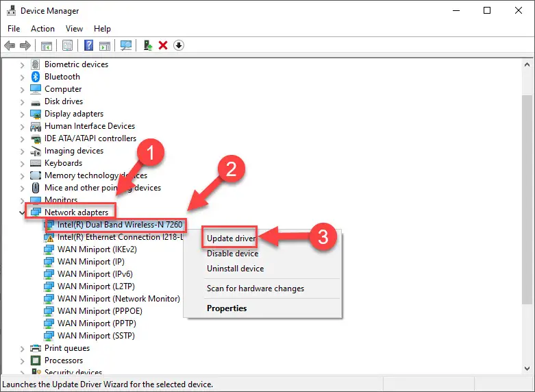The width and height of the screenshot is (535, 392).
Task: Click the Forward arrow toolbar icon
Action: click(25, 45)
